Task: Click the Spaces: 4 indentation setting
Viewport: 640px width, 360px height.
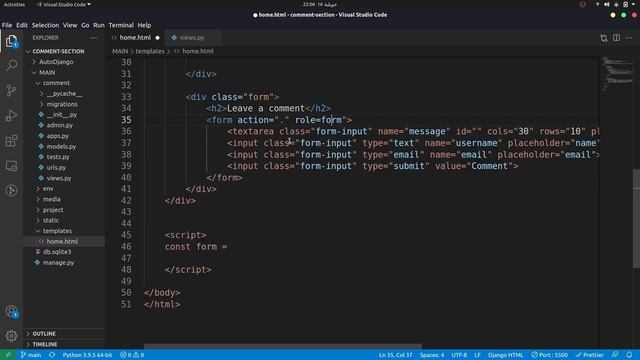Action: tap(432, 355)
